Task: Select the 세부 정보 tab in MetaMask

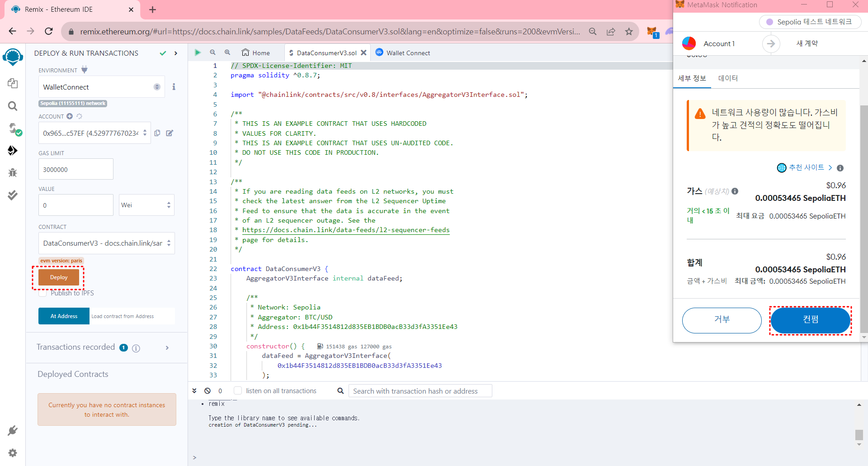Action: [x=692, y=78]
